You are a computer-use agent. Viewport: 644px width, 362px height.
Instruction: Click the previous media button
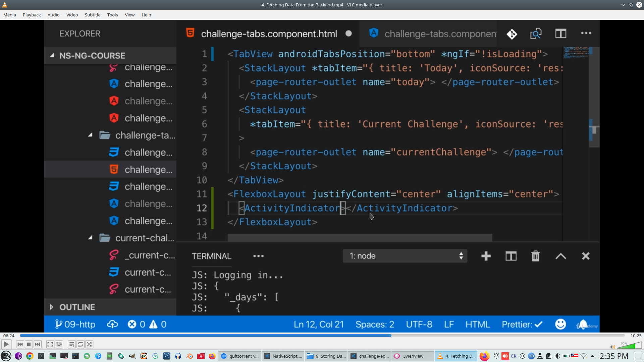point(20,344)
